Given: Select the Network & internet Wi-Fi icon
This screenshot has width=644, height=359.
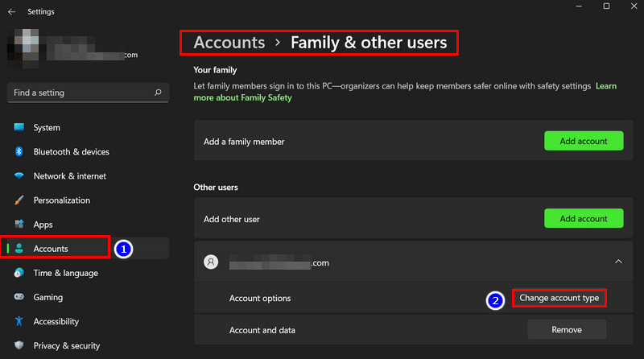Looking at the screenshot, I should [x=19, y=176].
